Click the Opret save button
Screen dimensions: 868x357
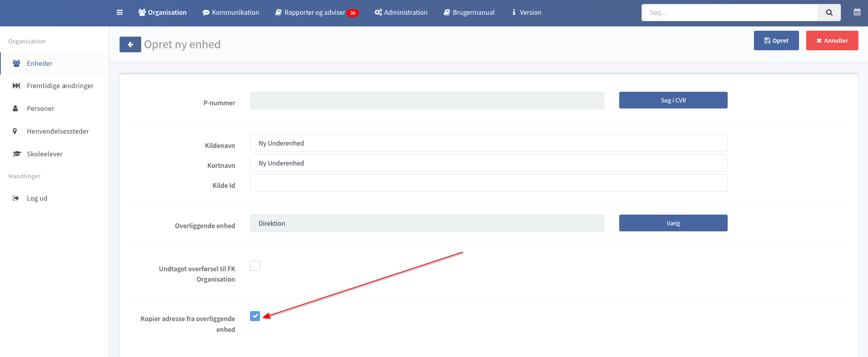click(x=776, y=41)
